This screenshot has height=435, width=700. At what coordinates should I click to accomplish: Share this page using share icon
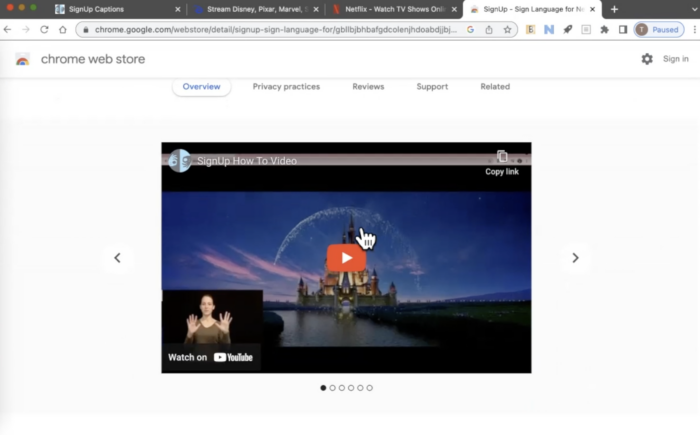(489, 29)
